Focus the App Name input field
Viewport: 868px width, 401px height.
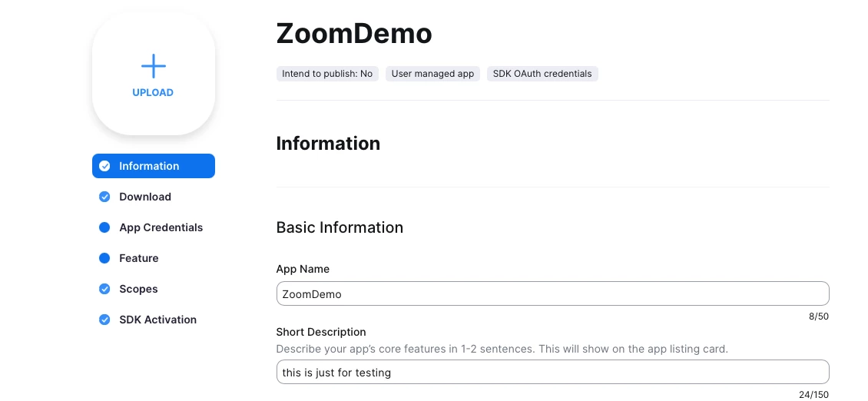[x=552, y=293]
